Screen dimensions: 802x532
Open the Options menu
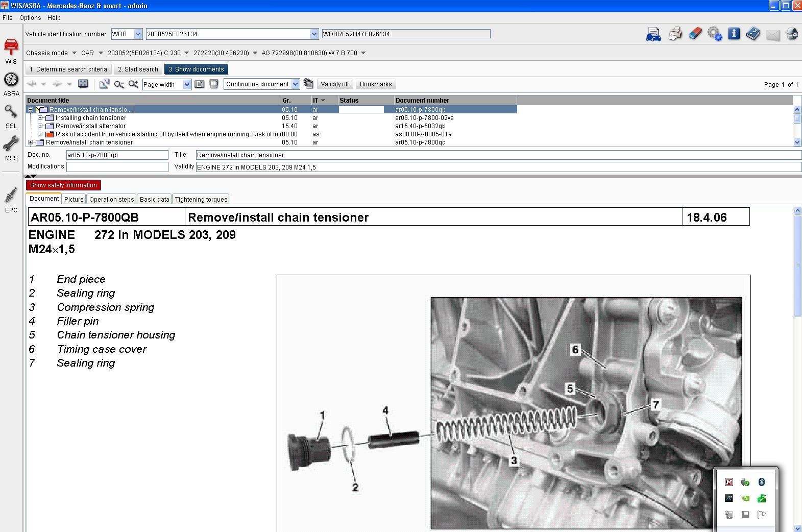(x=30, y=18)
